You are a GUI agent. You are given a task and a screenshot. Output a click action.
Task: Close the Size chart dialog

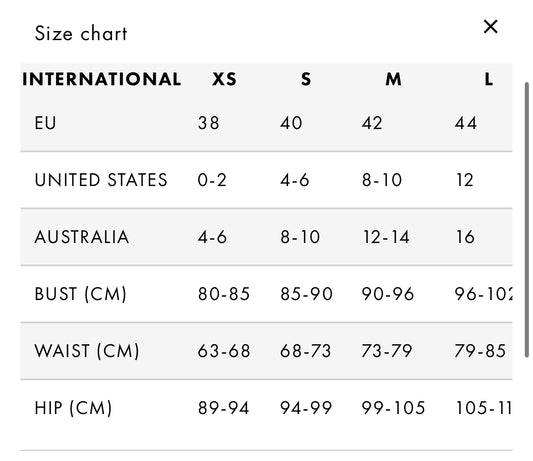tap(491, 27)
